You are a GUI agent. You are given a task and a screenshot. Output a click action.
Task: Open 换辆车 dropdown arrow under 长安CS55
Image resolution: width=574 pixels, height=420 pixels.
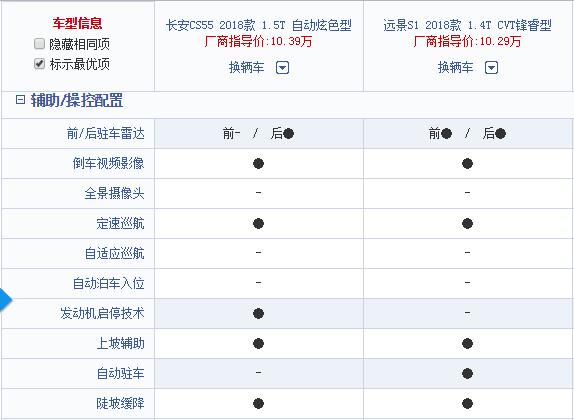point(282,68)
